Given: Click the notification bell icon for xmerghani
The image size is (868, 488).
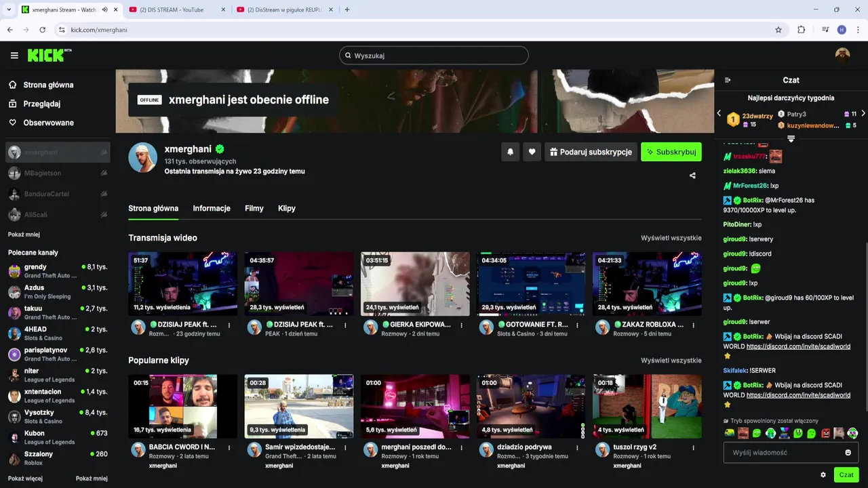Looking at the screenshot, I should pos(511,152).
